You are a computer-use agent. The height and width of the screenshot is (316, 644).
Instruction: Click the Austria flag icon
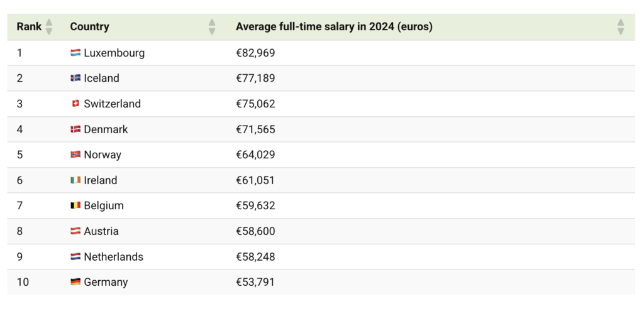click(x=75, y=231)
